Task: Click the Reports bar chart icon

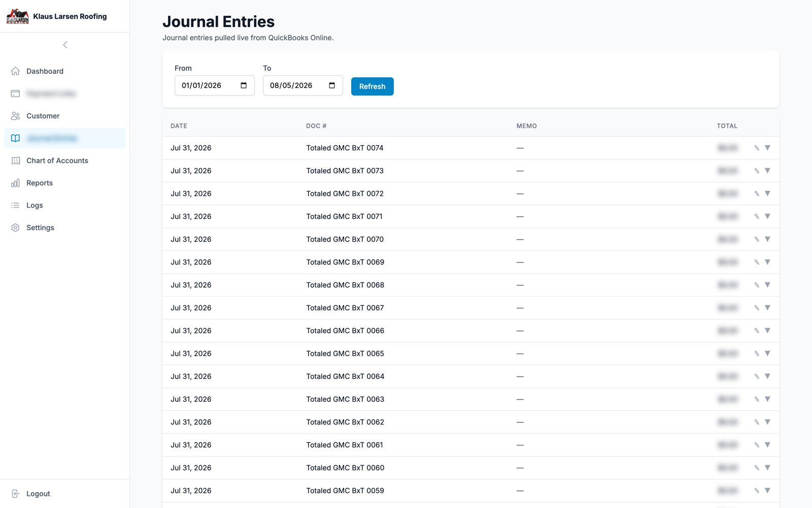Action: click(15, 183)
